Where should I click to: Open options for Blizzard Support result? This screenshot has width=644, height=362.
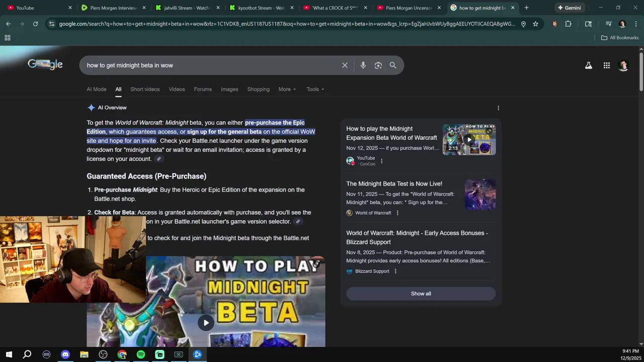[395, 271]
